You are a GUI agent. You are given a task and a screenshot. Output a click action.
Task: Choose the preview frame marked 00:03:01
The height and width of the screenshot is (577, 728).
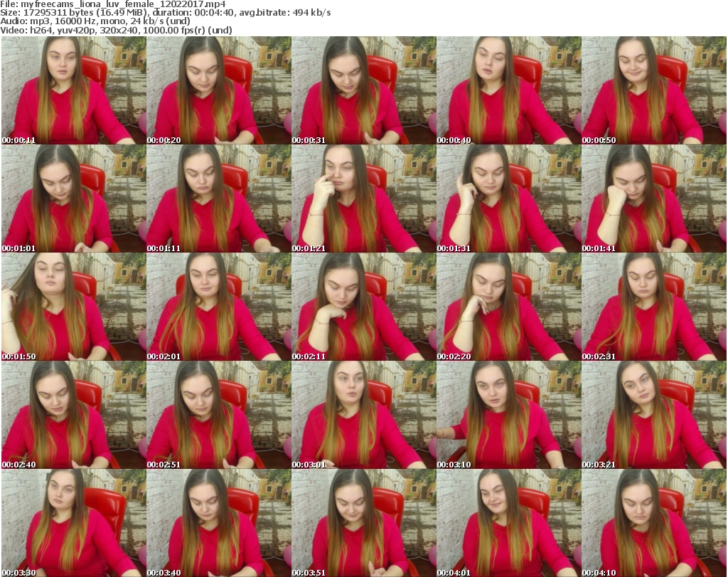coord(363,415)
